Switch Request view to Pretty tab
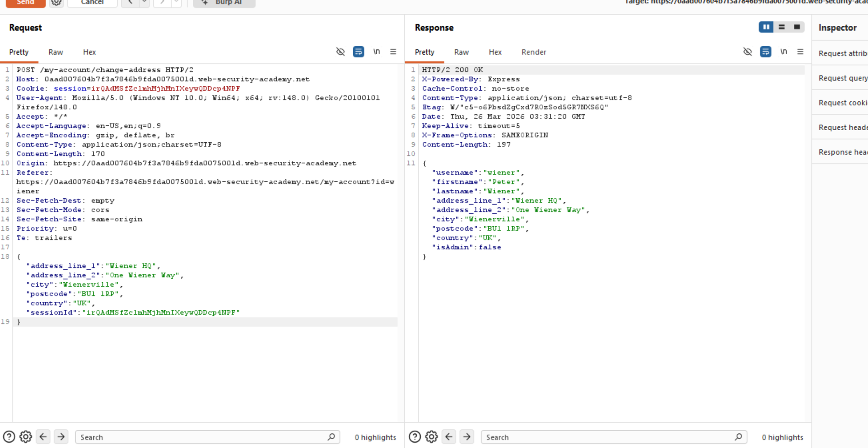The image size is (868, 448). 19,52
